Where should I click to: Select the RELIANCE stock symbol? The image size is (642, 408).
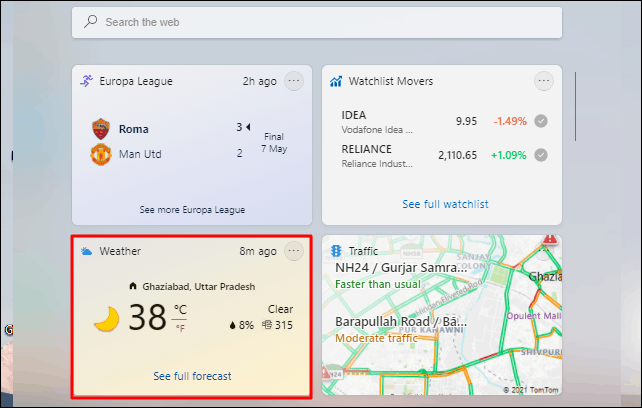coord(366,149)
